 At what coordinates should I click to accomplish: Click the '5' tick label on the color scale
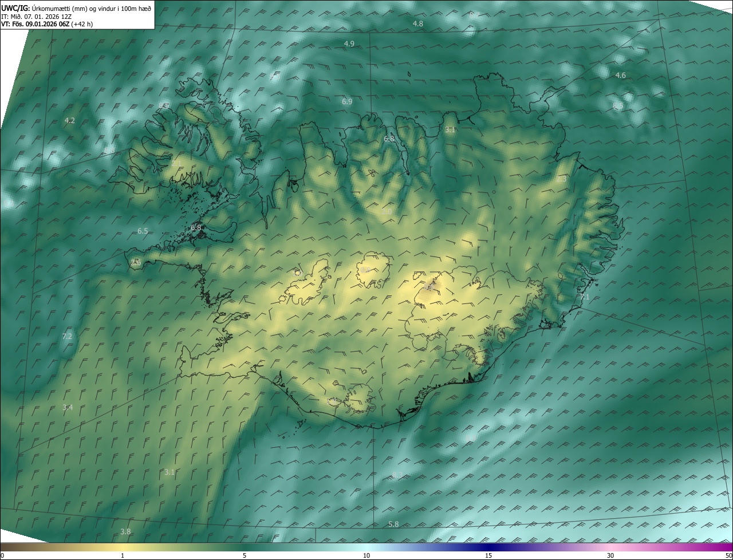(245, 556)
